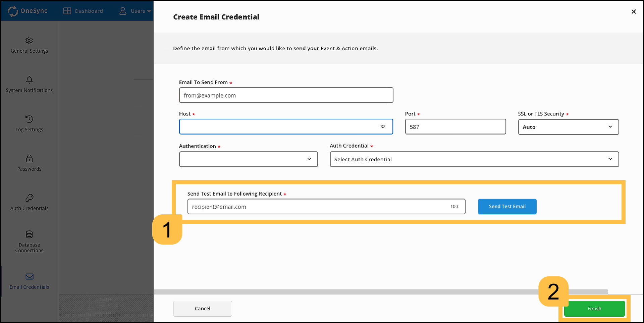Open Log Settings from the sidebar
Screen dimensions: 644x323
coord(29,123)
